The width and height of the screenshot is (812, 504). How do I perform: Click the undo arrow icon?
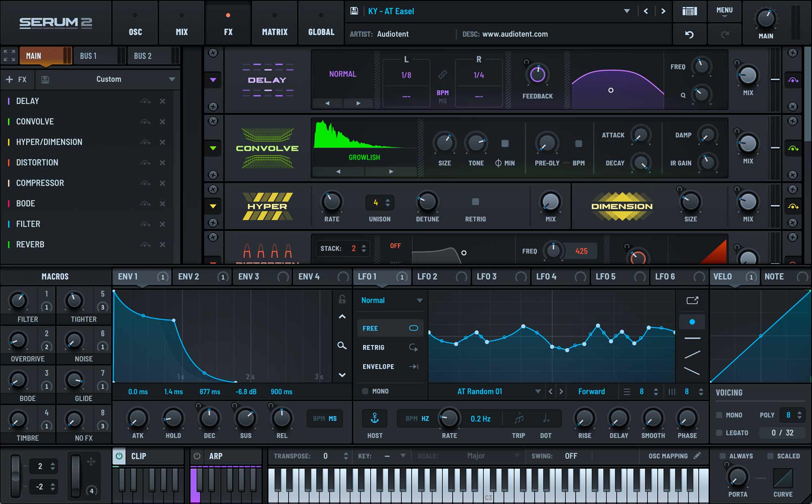pyautogui.click(x=689, y=34)
